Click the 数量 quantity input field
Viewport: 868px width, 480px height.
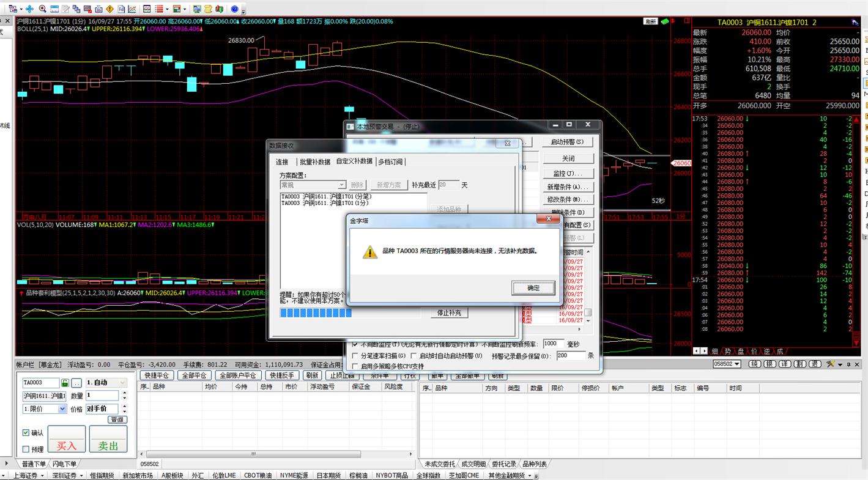click(102, 396)
